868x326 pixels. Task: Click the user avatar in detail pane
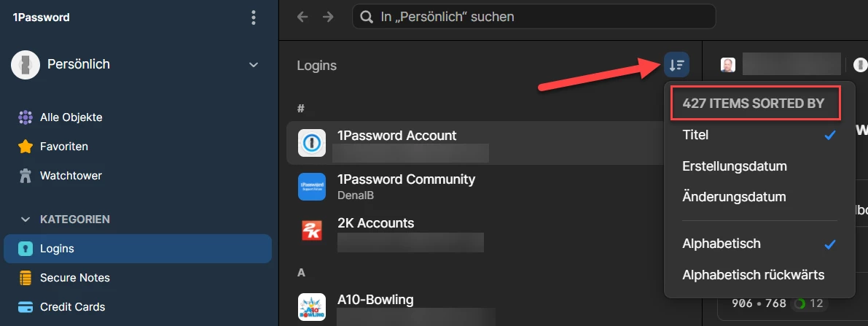[728, 65]
